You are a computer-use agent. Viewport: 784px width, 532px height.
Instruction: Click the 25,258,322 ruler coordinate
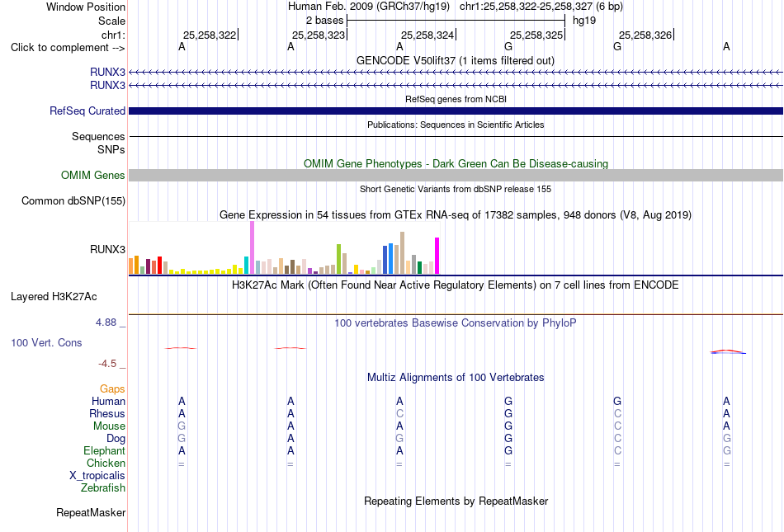[210, 35]
